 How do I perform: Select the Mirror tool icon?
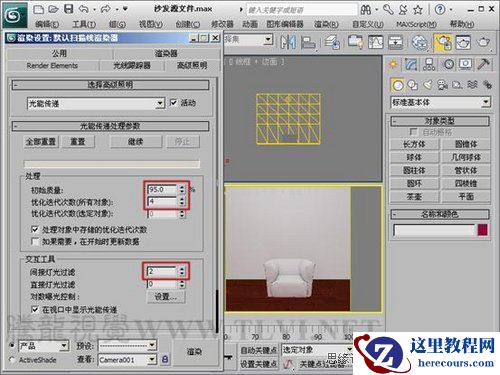point(288,42)
